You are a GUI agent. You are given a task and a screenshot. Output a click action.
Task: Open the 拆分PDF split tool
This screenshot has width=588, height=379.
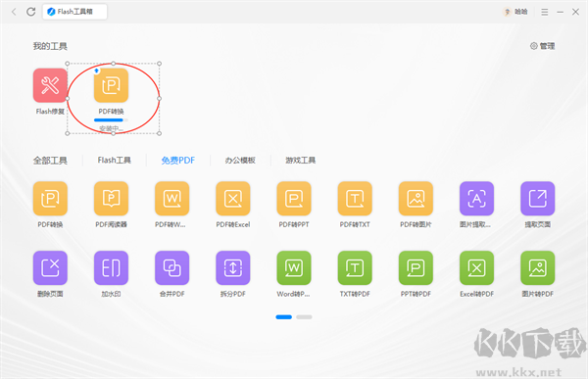tap(233, 268)
